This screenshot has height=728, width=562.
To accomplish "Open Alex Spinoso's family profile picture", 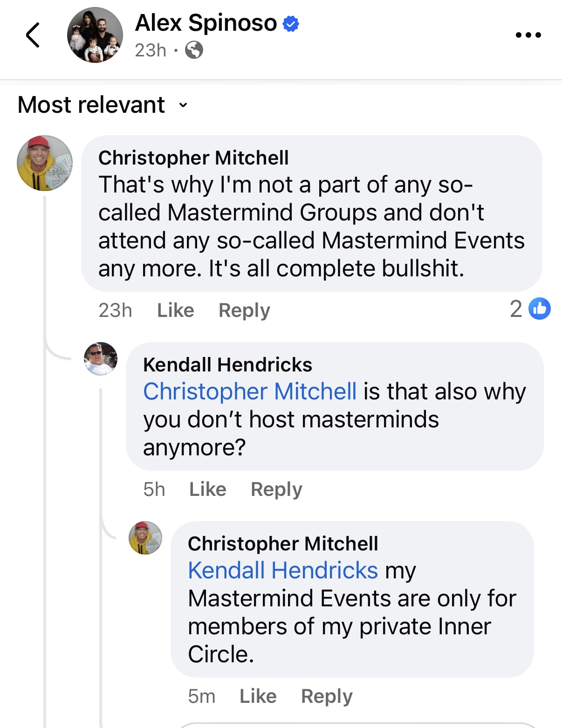I will [95, 35].
